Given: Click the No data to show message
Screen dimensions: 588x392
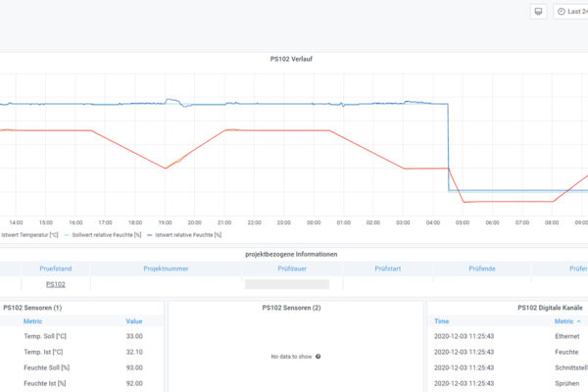Looking at the screenshot, I should 291,357.
